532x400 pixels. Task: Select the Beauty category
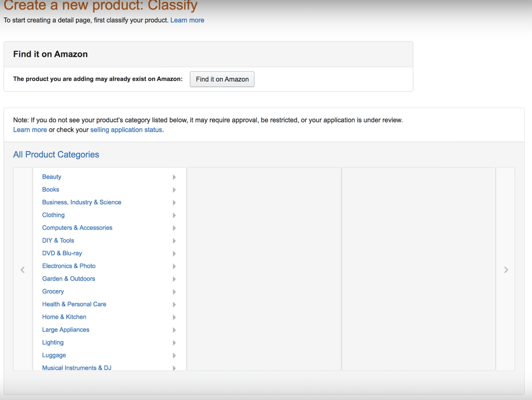[52, 177]
